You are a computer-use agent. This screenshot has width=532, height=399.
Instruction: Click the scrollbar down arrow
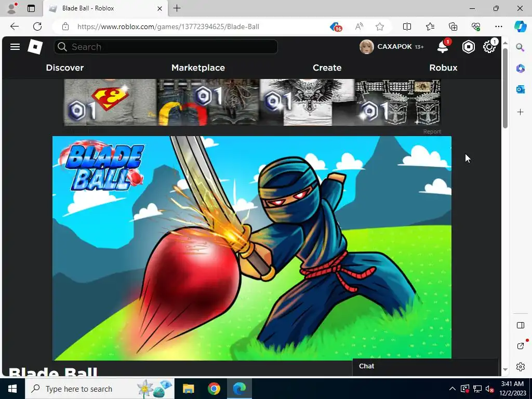[x=505, y=369]
